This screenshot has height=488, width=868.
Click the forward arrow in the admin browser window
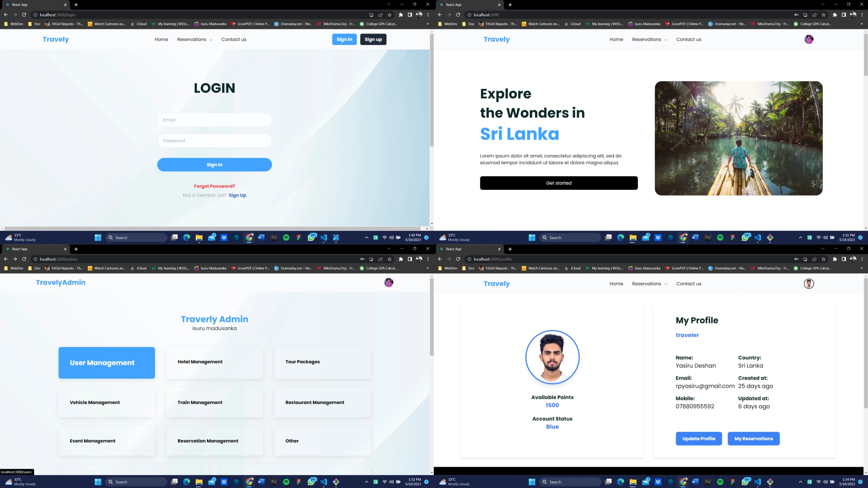pos(15,259)
